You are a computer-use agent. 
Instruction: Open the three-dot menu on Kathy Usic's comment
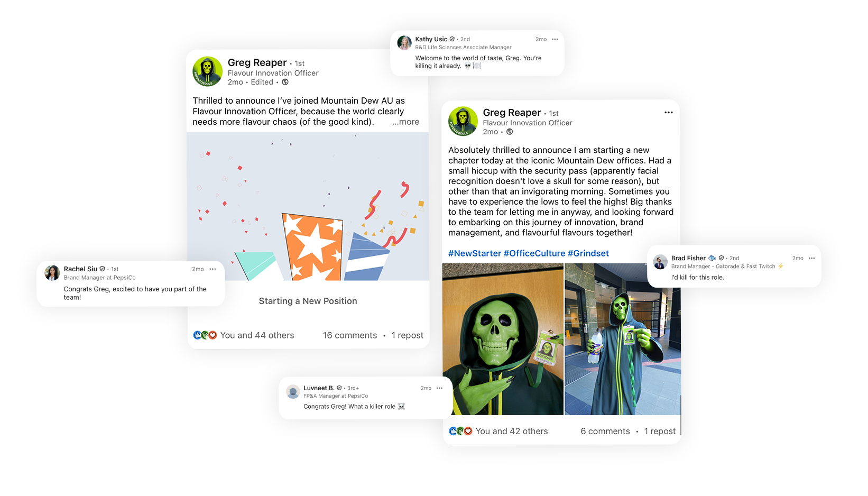[555, 39]
